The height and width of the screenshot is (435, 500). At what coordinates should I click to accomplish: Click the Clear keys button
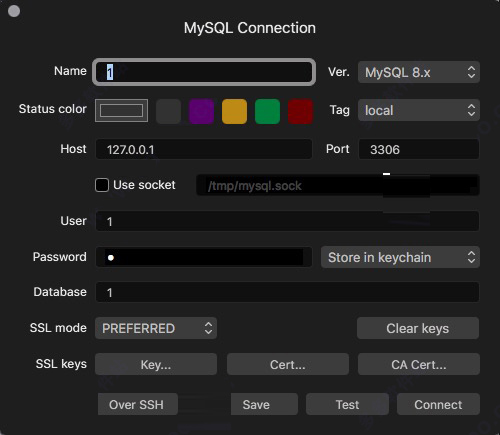click(418, 328)
